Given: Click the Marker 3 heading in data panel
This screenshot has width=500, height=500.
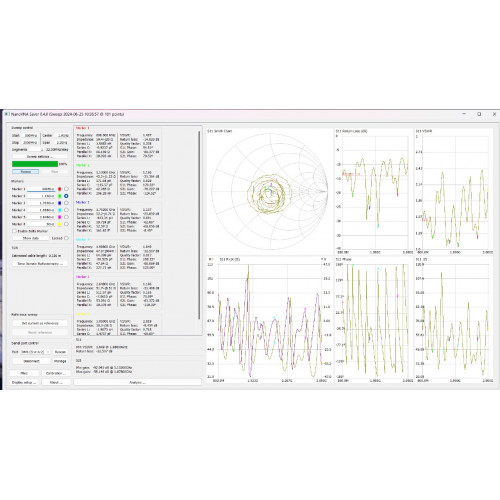Looking at the screenshot, I should 83,202.
